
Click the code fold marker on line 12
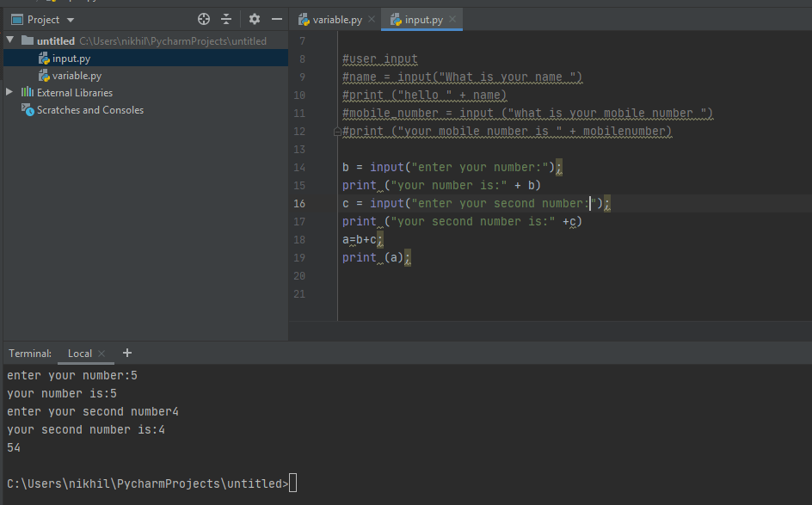[x=337, y=132]
